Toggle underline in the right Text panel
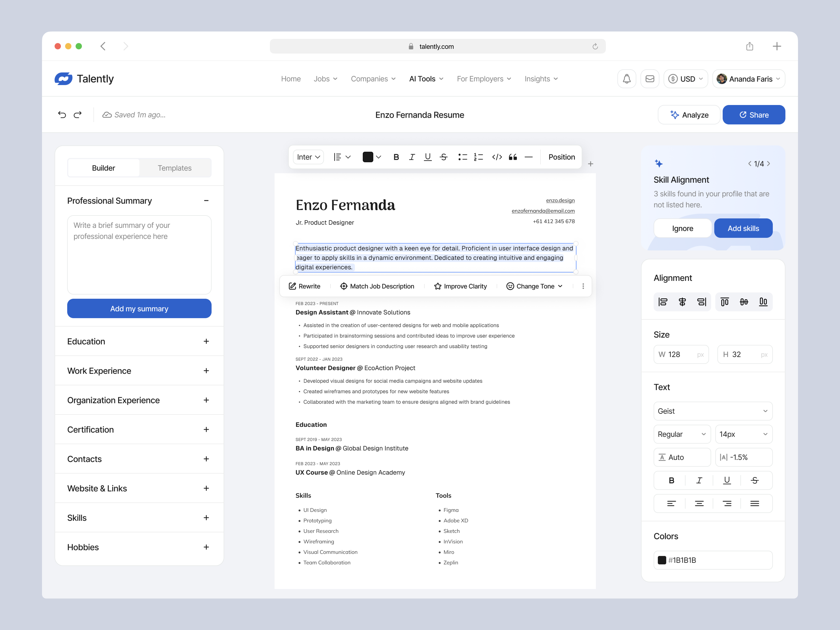The height and width of the screenshot is (630, 840). tap(727, 480)
